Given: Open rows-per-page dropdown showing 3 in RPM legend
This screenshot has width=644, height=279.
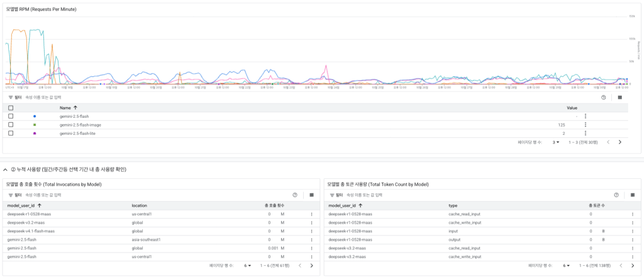Looking at the screenshot, I should point(556,142).
